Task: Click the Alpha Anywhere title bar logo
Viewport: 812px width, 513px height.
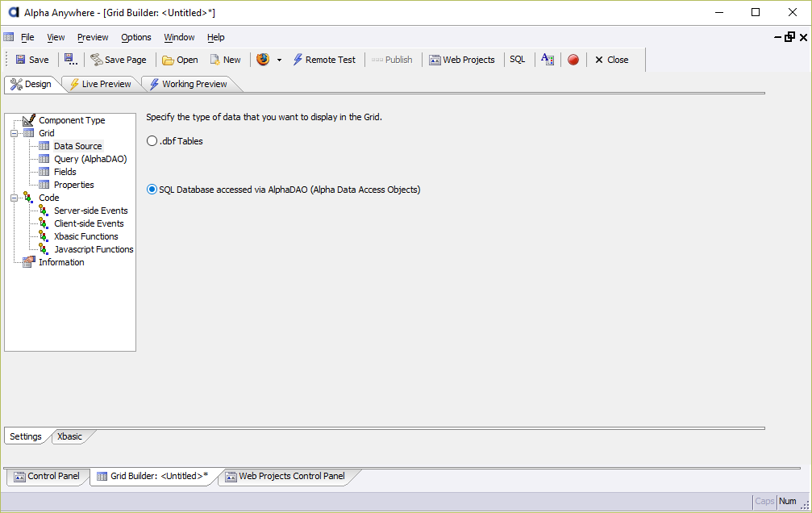Action: 14,12
